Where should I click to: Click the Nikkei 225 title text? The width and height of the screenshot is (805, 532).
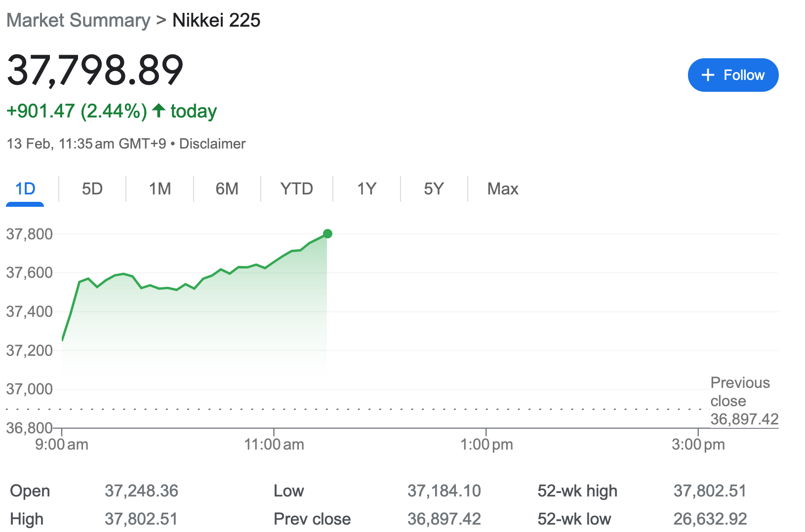tap(216, 20)
